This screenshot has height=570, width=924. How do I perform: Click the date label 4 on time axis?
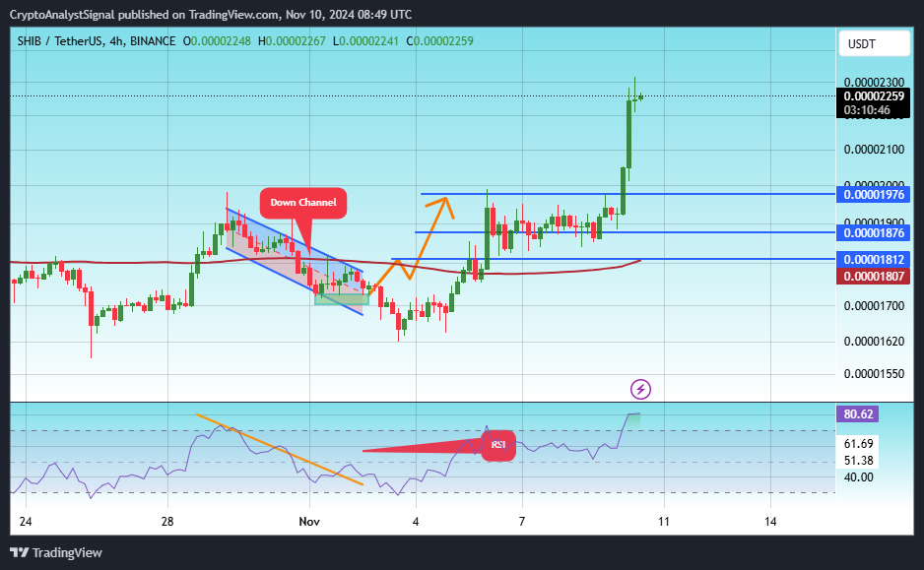click(416, 522)
